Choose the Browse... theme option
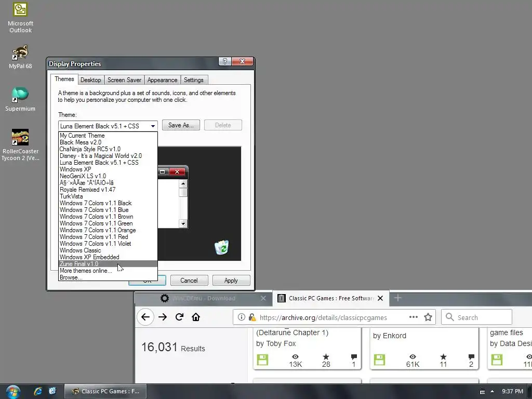This screenshot has height=399, width=532. tap(108, 277)
